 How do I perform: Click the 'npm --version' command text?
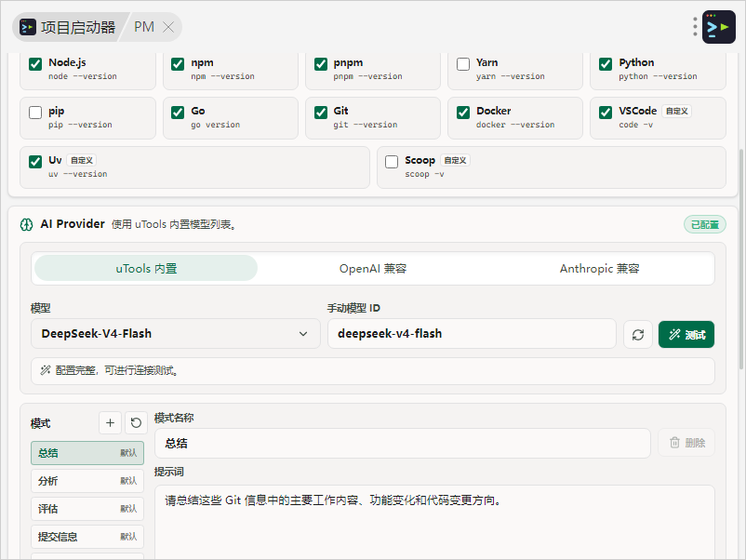(x=222, y=76)
